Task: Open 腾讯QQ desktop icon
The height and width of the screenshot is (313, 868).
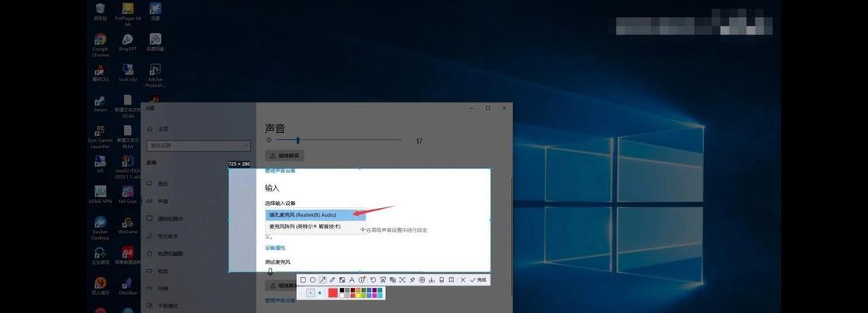Action: (100, 73)
